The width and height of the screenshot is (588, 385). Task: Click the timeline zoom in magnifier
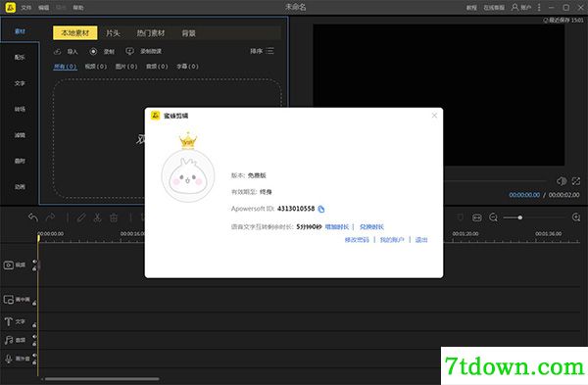(x=576, y=217)
